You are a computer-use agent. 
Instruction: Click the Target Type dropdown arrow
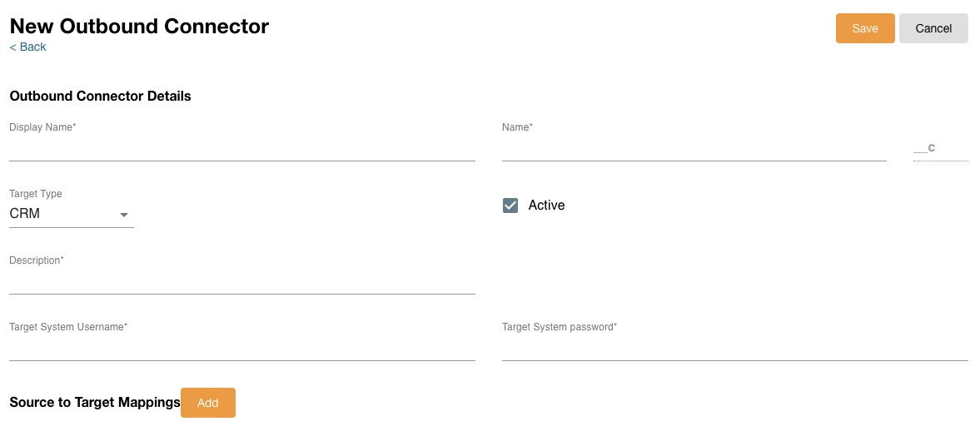pyautogui.click(x=124, y=215)
